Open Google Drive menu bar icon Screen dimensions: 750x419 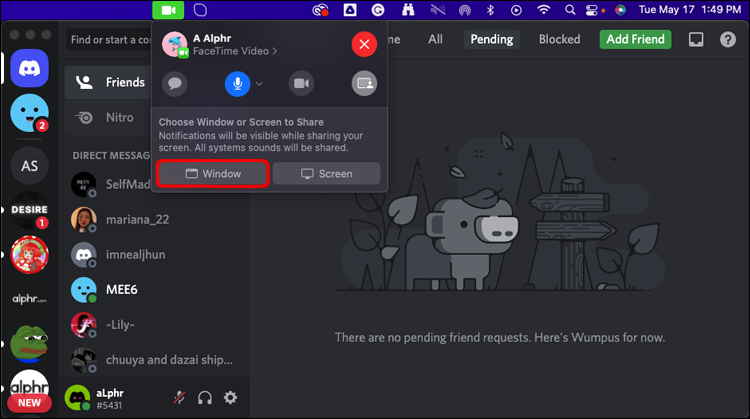click(x=350, y=10)
